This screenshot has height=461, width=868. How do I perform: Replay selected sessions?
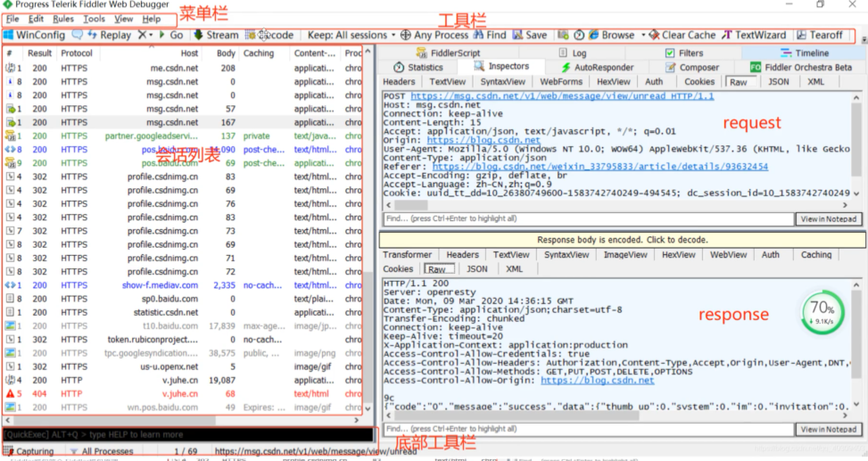(x=109, y=35)
